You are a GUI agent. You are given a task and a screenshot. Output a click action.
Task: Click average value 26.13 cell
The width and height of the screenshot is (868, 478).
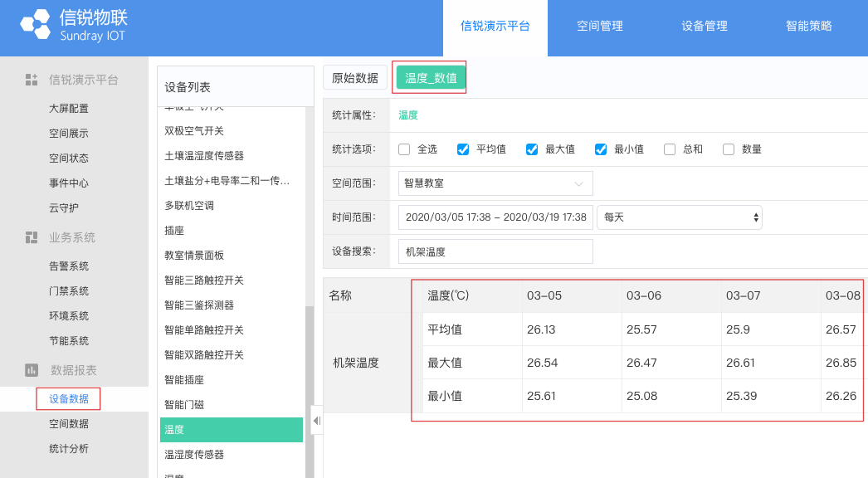tap(572, 329)
